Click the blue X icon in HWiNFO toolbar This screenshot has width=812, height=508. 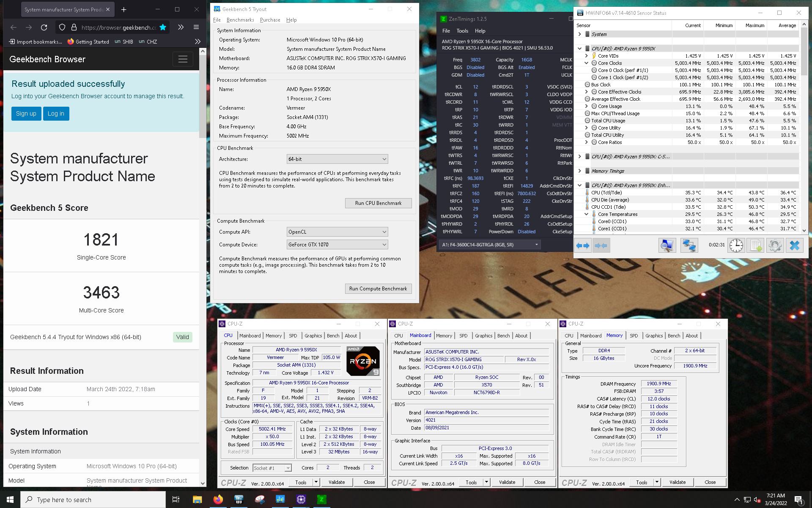point(795,246)
